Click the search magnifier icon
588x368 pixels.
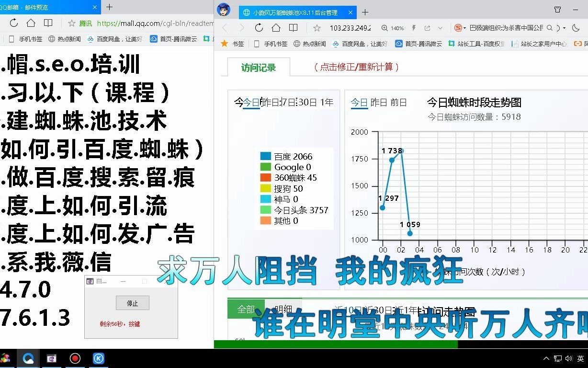pyautogui.click(x=550, y=28)
